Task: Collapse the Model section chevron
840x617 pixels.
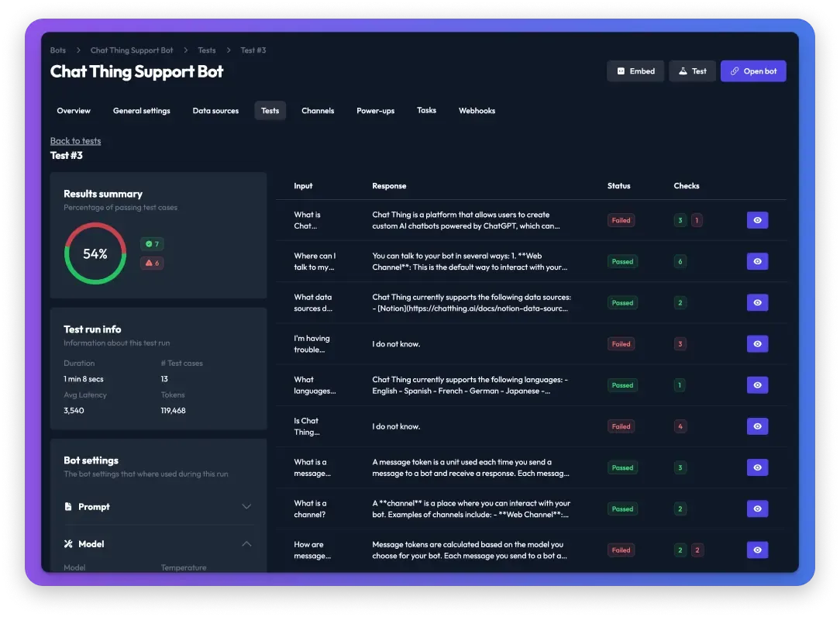Action: 246,544
